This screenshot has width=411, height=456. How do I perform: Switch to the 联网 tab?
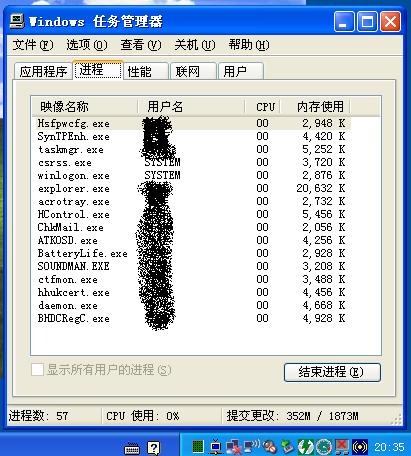coord(193,71)
